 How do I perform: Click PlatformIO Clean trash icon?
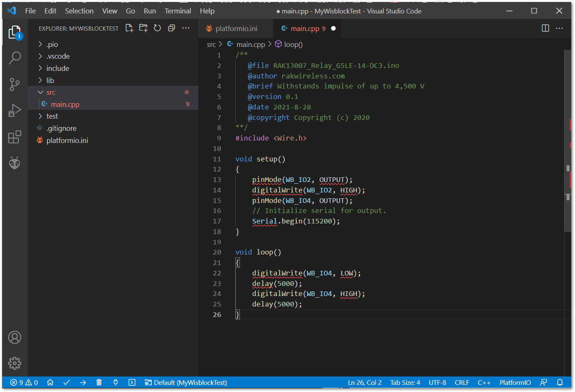[99, 382]
